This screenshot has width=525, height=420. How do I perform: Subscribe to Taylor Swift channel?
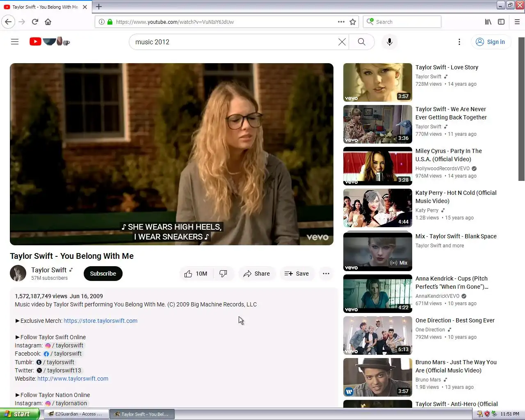(x=103, y=274)
